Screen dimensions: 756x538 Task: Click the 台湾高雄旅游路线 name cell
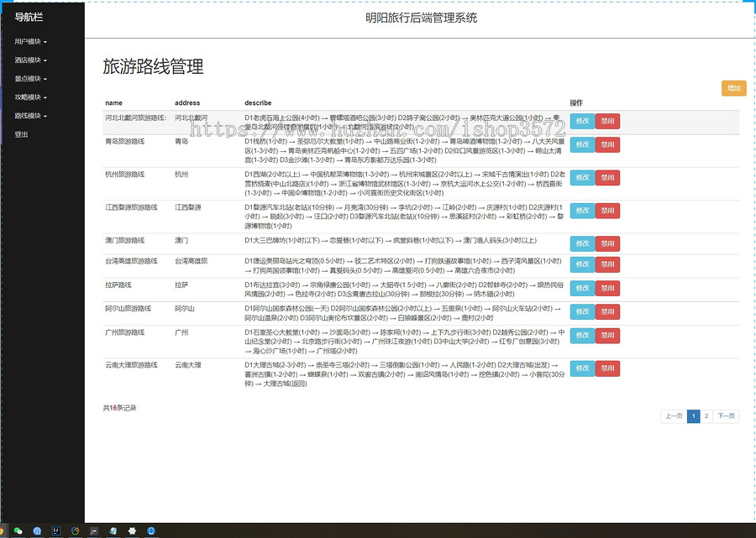click(131, 261)
